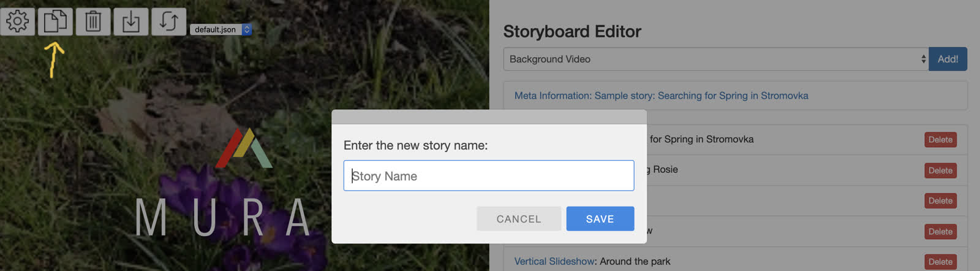
Task: Open Meta Information: Sample story link
Action: coord(661,96)
